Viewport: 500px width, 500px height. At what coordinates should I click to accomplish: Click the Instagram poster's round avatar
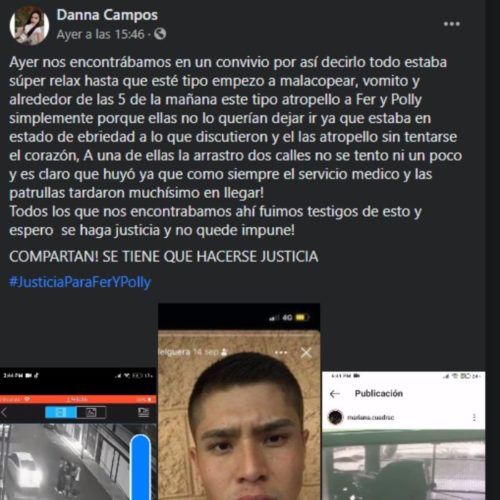335,417
